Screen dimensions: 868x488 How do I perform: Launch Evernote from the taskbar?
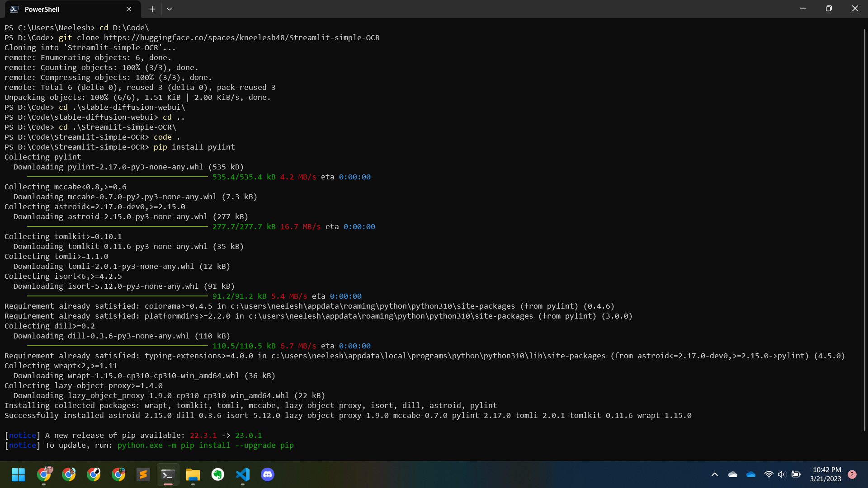coord(218,474)
